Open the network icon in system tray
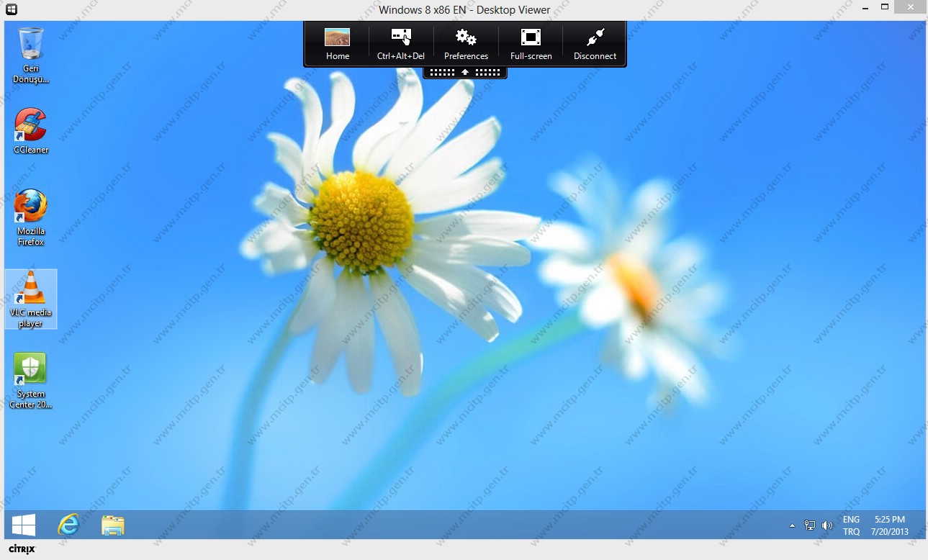The width and height of the screenshot is (928, 560). pos(810,525)
